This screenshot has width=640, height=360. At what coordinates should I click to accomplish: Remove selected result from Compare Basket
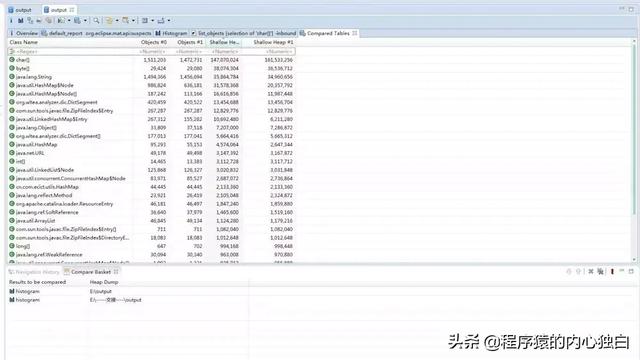click(x=591, y=271)
